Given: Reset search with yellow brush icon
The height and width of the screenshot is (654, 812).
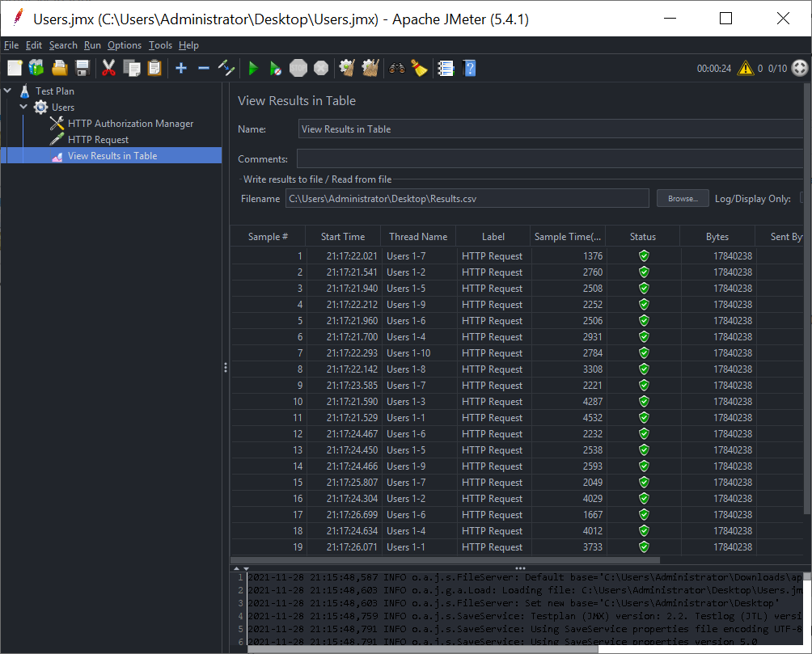Looking at the screenshot, I should (x=420, y=68).
